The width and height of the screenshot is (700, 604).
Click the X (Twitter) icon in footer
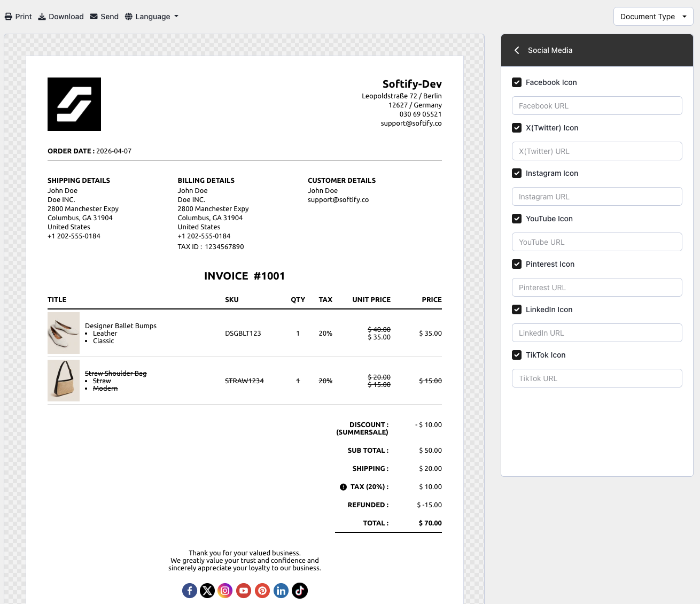(x=207, y=591)
